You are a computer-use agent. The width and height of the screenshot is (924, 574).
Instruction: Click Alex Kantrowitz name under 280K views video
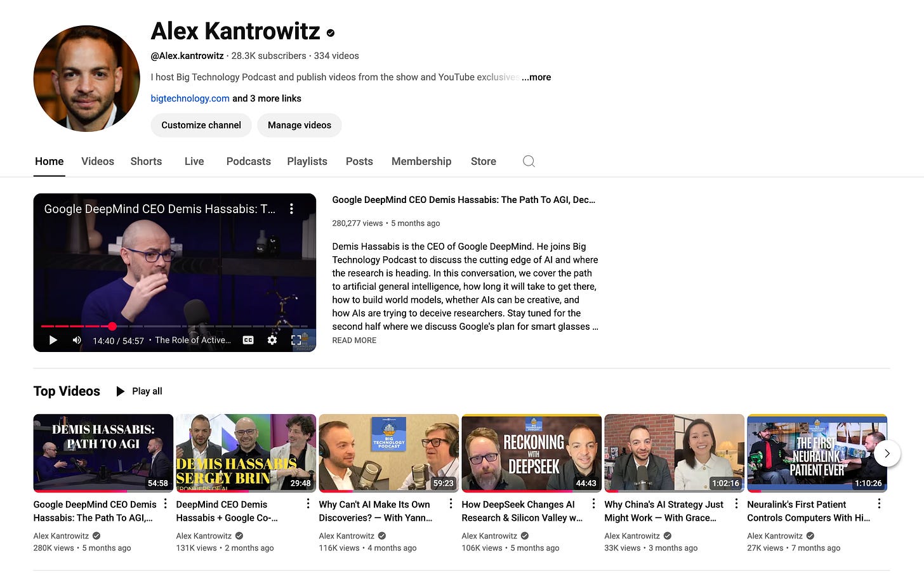coord(61,536)
